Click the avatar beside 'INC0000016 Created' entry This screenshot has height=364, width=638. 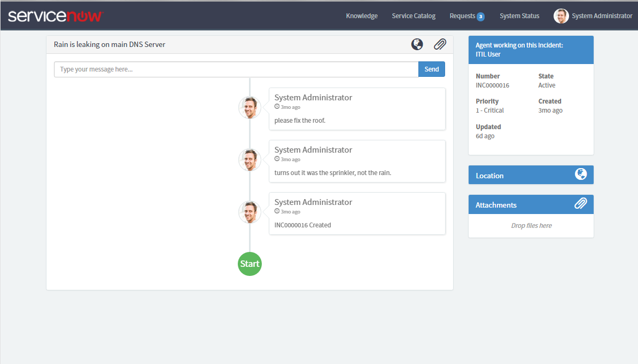(x=250, y=212)
